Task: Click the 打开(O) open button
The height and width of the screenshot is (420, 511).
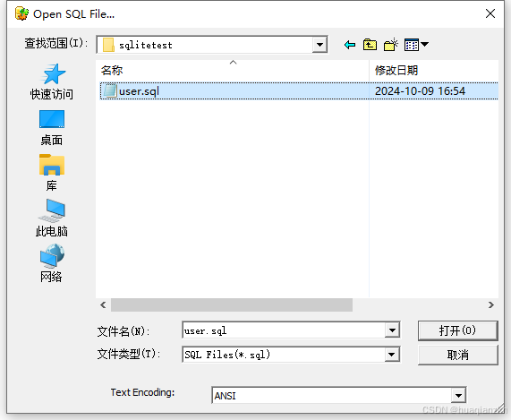Action: coord(457,330)
